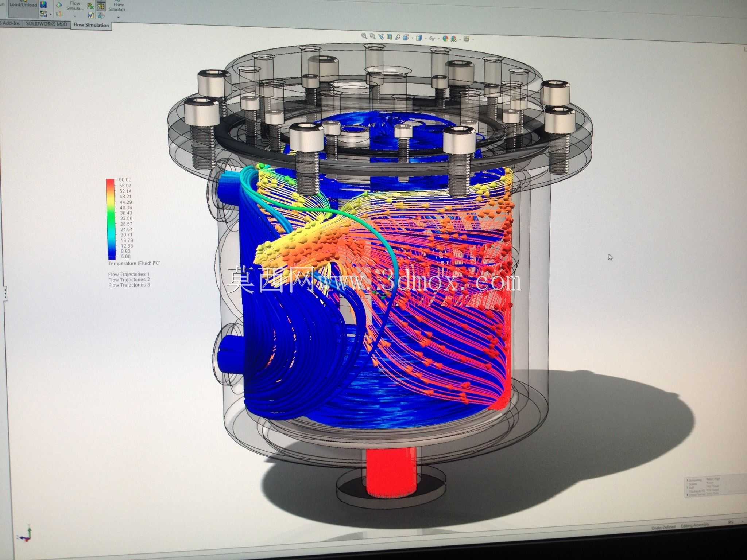Select Flow Trajectories 2 label
The width and height of the screenshot is (747, 560).
(129, 280)
